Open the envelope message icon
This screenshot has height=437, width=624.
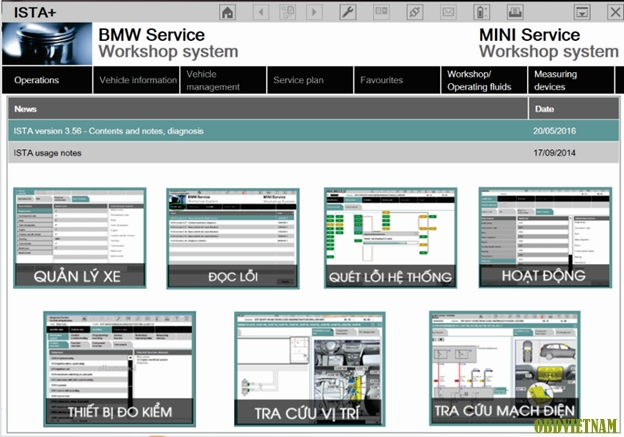[448, 12]
